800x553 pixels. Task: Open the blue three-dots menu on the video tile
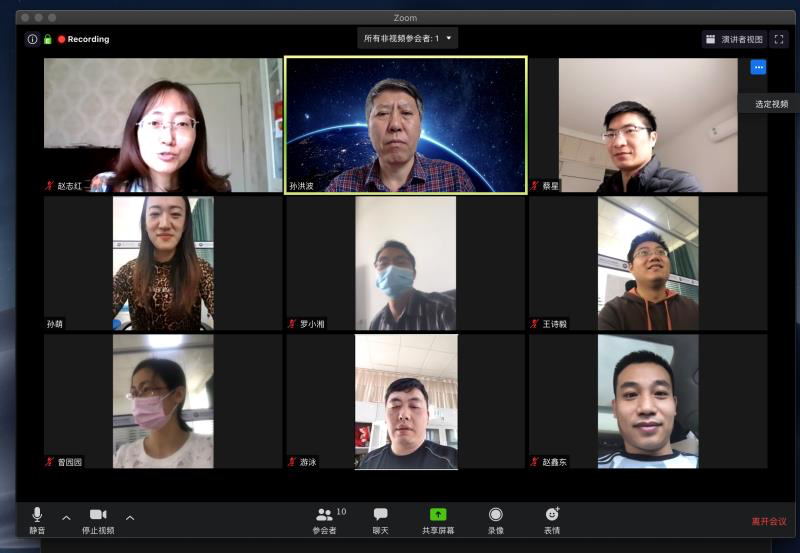coord(758,67)
